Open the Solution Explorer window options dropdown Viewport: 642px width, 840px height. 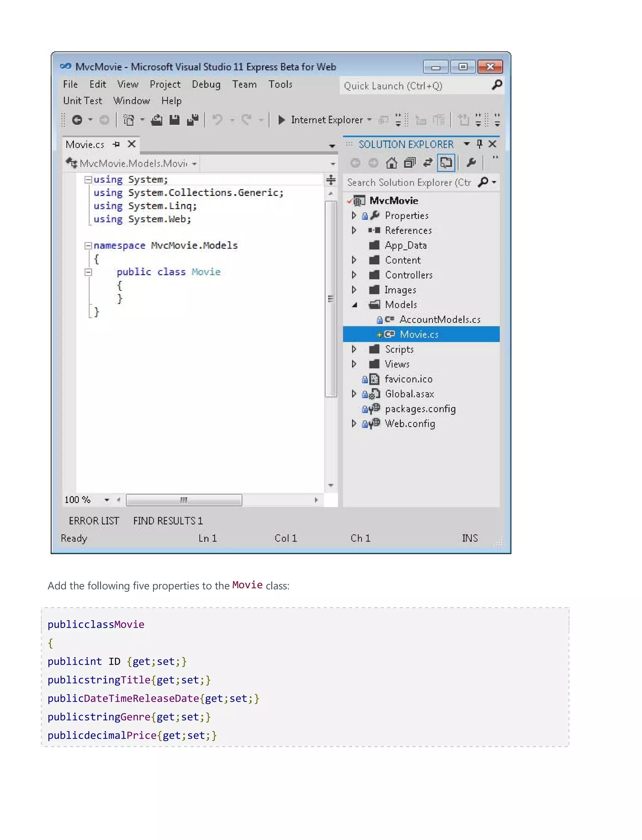pos(466,144)
